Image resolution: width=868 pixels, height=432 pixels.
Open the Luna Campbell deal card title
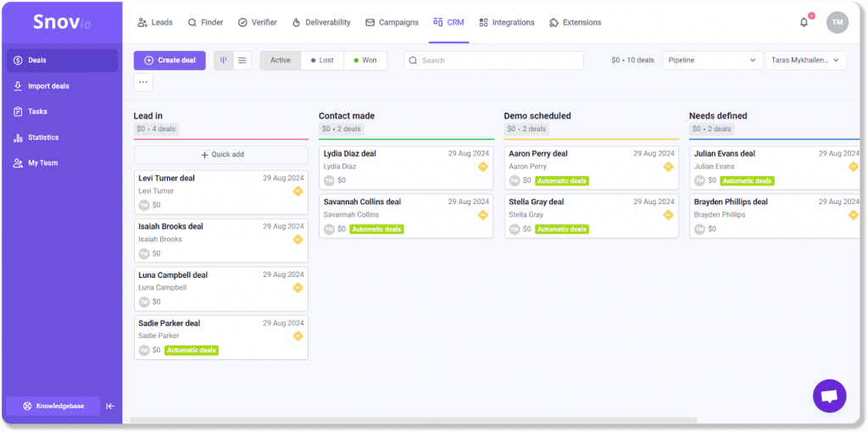173,275
